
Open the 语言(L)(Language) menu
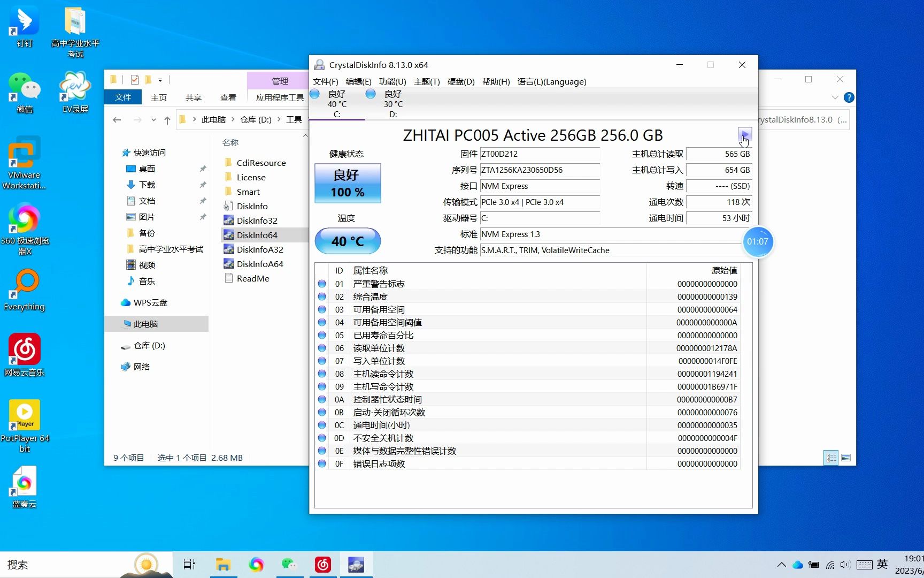pos(552,81)
